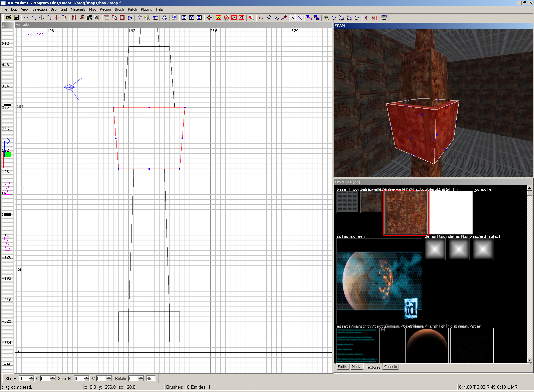Rotate the brush around the Z axis
Image resolution: width=534 pixels, height=392 pixels.
(x=64, y=18)
